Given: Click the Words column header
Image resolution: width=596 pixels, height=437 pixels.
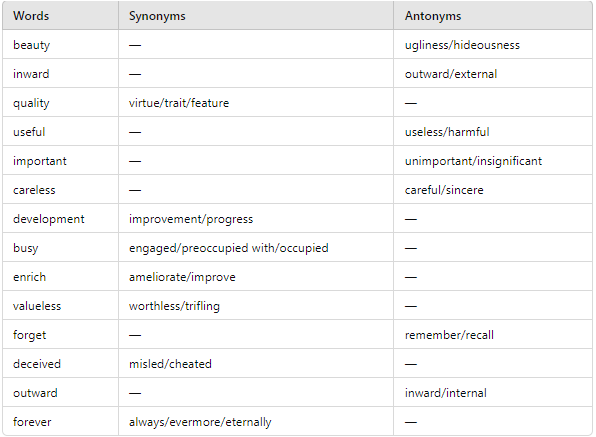Looking at the screenshot, I should pyautogui.click(x=31, y=16).
